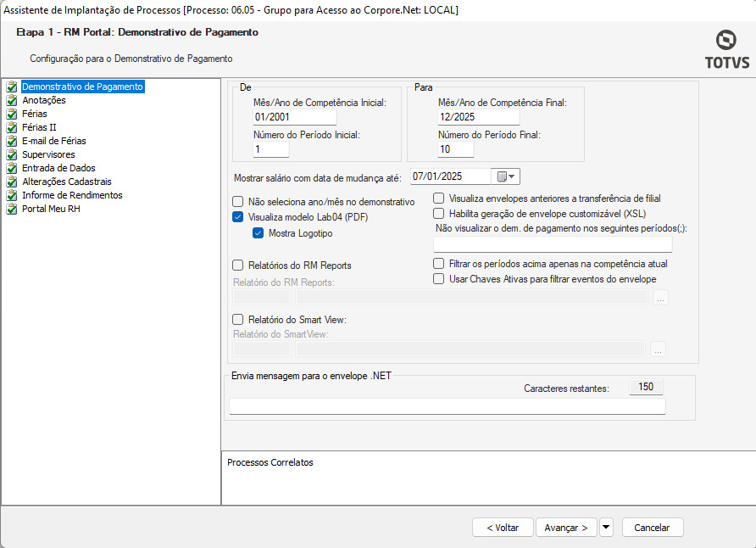Open Portal Meu RH step
The height and width of the screenshot is (548, 756).
click(51, 209)
